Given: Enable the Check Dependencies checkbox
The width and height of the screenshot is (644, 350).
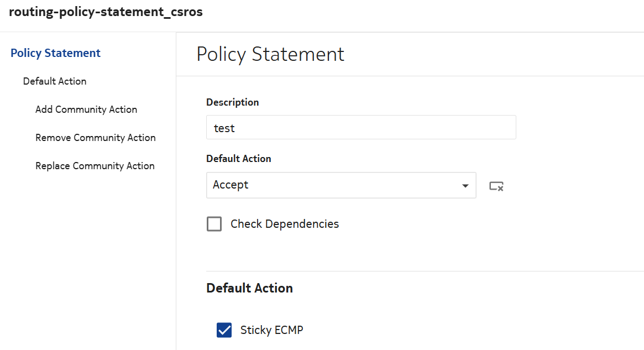Looking at the screenshot, I should (214, 224).
